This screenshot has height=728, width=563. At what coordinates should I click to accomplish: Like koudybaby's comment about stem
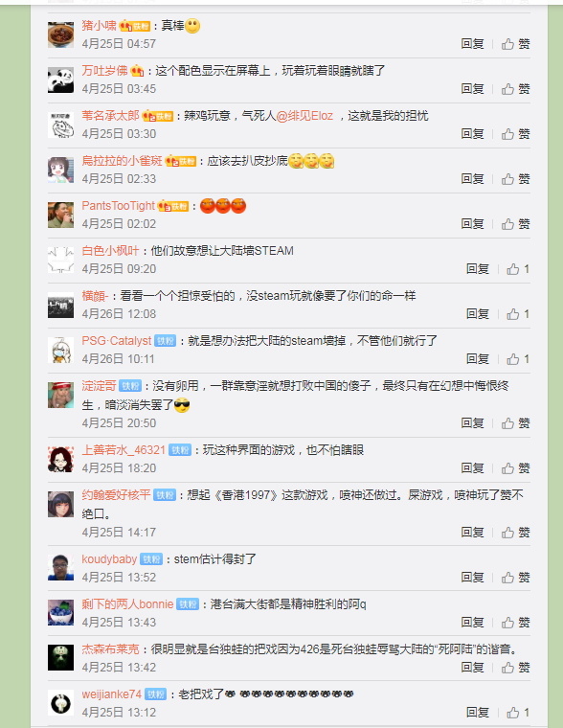click(515, 578)
